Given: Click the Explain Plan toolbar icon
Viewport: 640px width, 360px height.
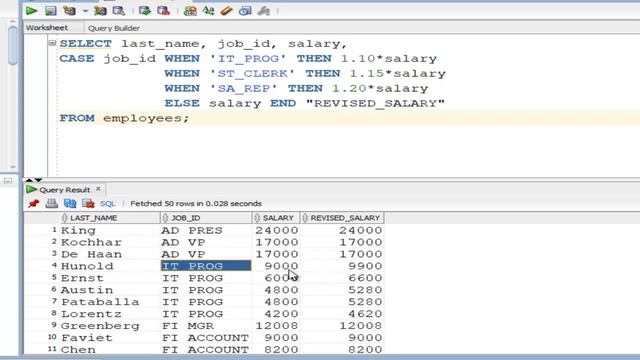Looking at the screenshot, I should point(69,11).
